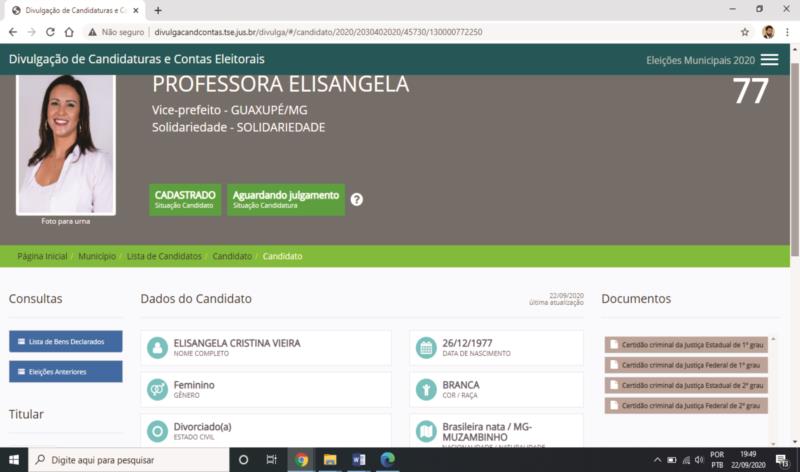Click the Cortana circle on the taskbar
The image size is (800, 472).
243,460
